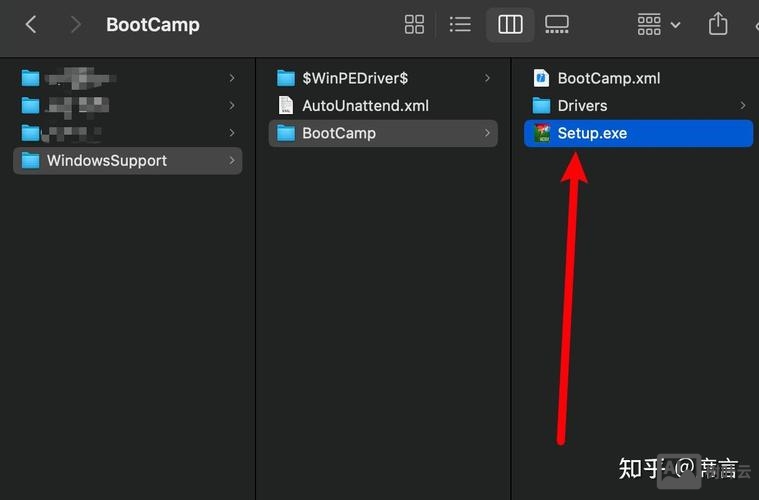Select the column view button
Viewport: 759px width, 500px height.
click(510, 25)
